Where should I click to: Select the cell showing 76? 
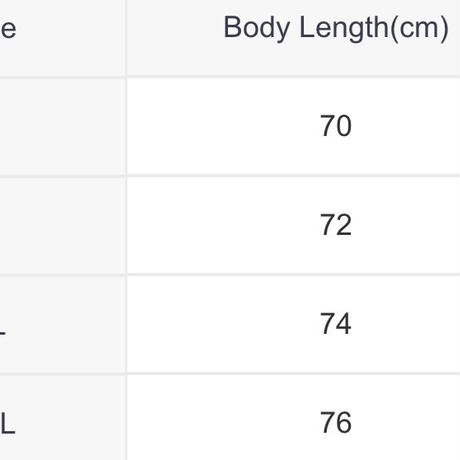pos(293,417)
